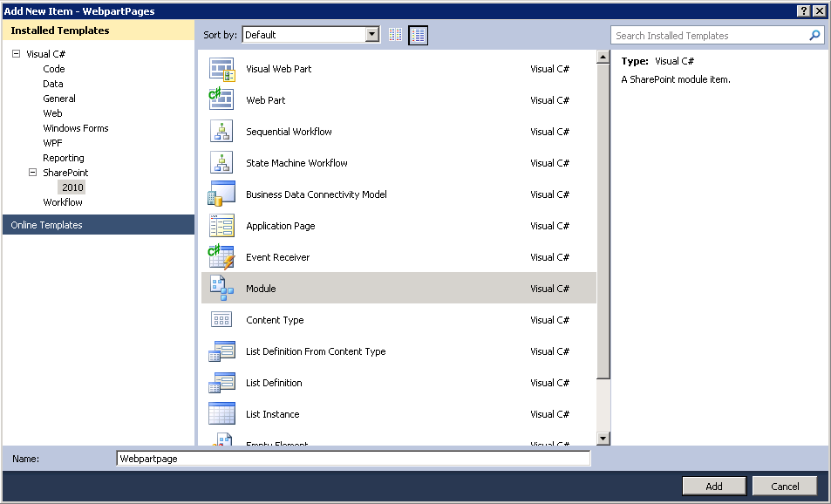
Task: Click the List Instance icon
Action: point(221,414)
